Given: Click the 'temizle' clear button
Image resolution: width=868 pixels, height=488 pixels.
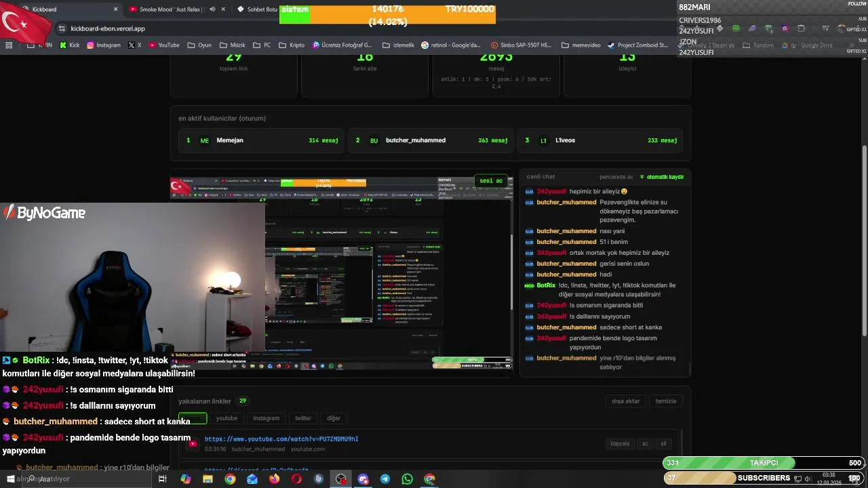Looking at the screenshot, I should click(x=665, y=401).
